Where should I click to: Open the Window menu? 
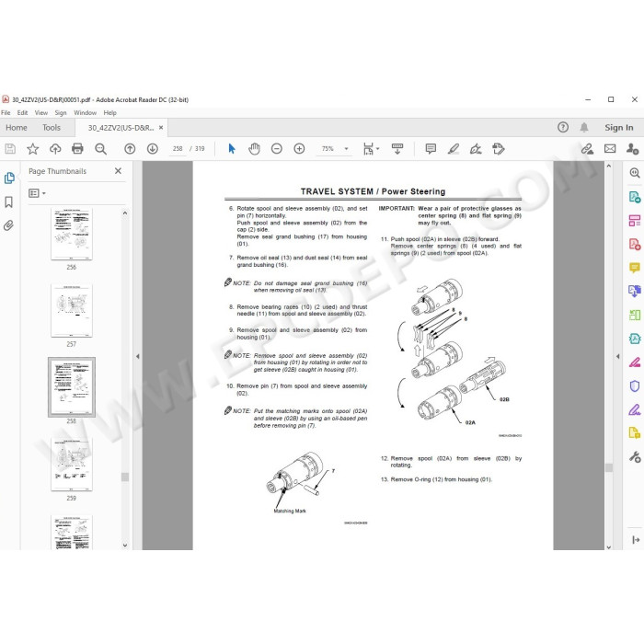(85, 112)
